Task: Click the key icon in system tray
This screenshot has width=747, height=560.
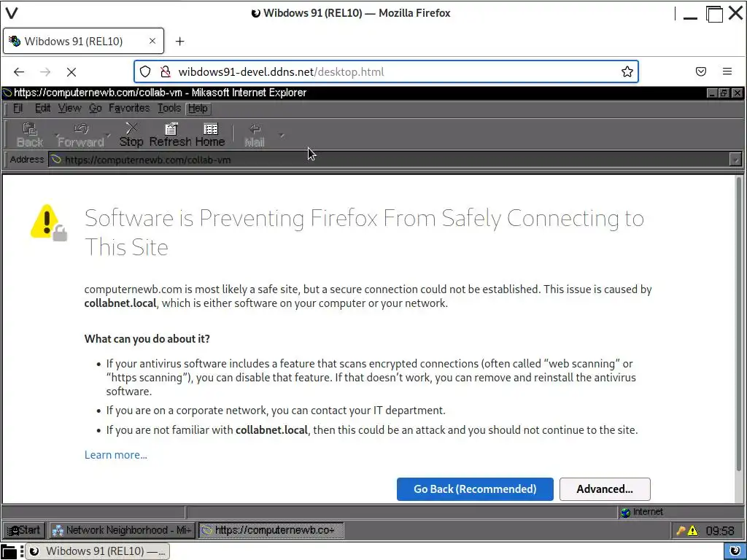Action: pyautogui.click(x=681, y=531)
